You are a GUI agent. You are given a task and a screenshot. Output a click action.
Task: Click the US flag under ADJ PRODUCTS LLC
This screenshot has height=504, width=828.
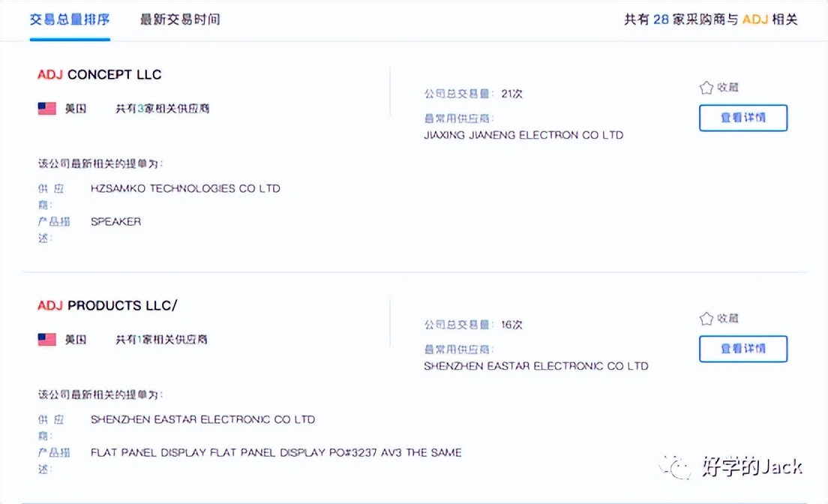tap(47, 340)
